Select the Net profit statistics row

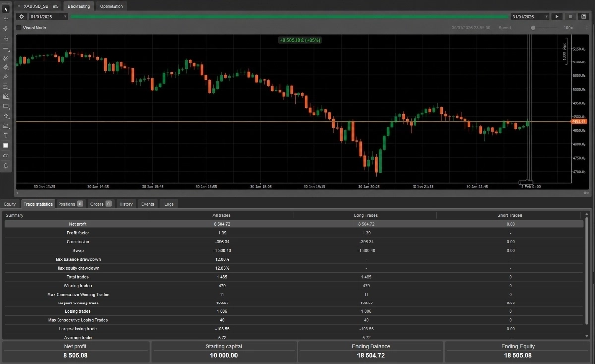pos(295,224)
